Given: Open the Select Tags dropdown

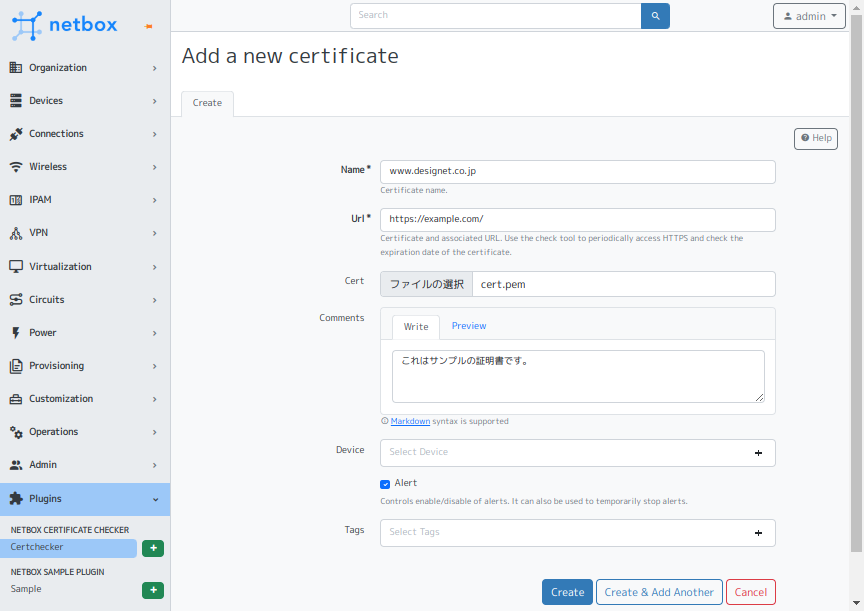Looking at the screenshot, I should coord(577,533).
